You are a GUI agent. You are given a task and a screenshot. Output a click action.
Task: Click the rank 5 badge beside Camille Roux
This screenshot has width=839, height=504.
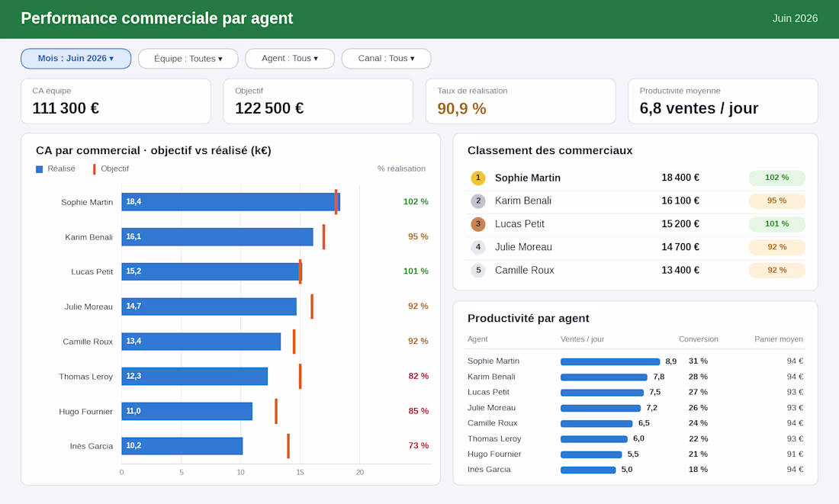click(x=477, y=270)
